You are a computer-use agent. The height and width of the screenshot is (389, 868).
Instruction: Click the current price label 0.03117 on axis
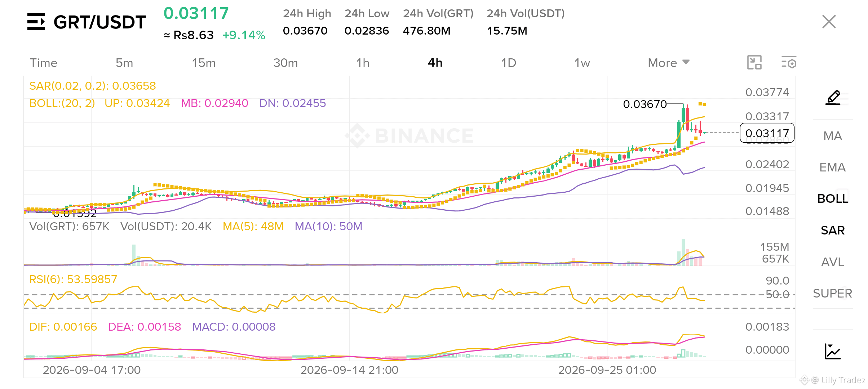click(767, 133)
